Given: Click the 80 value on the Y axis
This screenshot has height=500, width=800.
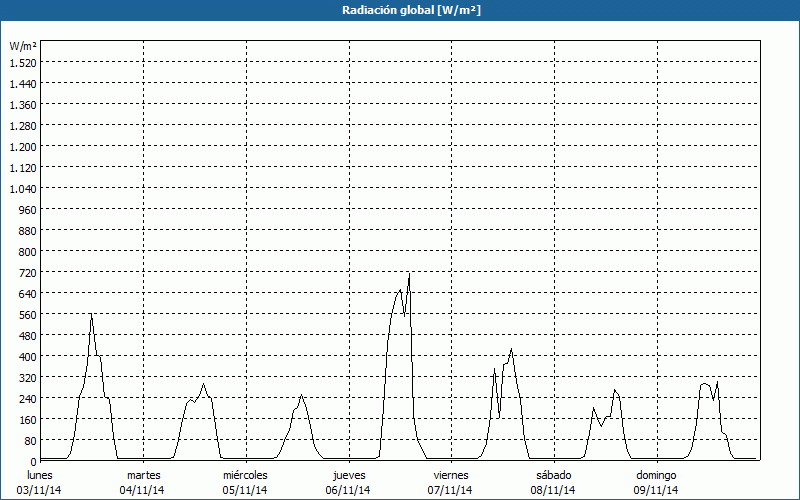Looking at the screenshot, I should point(29,440).
